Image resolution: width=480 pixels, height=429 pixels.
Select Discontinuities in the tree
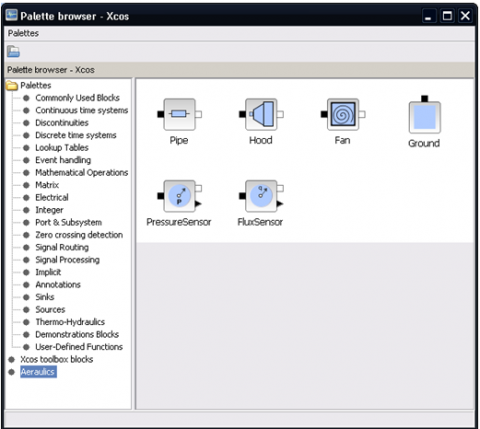62,123
